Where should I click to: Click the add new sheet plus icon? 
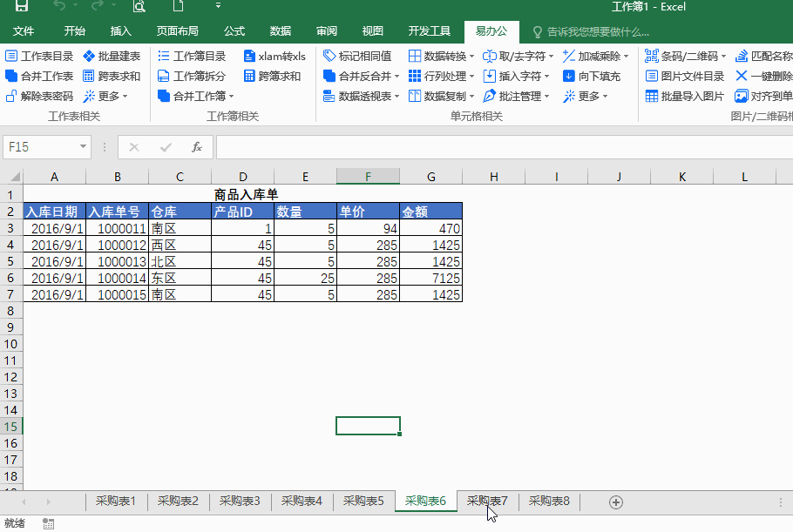click(616, 502)
